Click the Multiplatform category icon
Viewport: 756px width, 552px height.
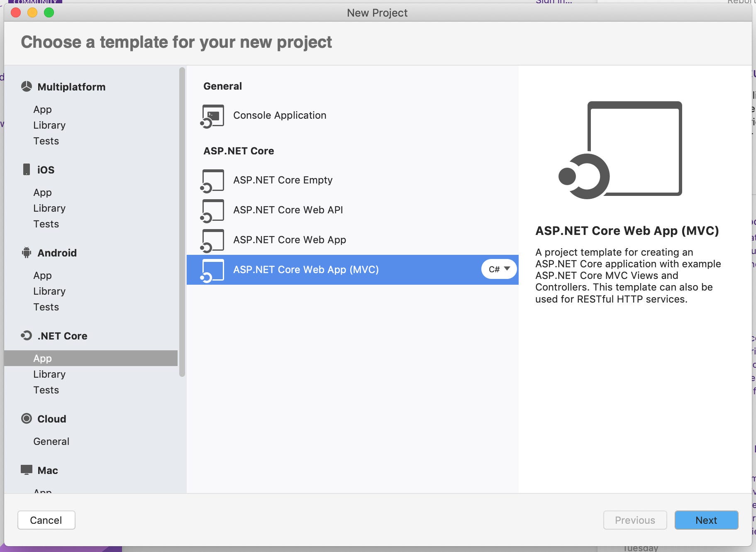click(27, 86)
